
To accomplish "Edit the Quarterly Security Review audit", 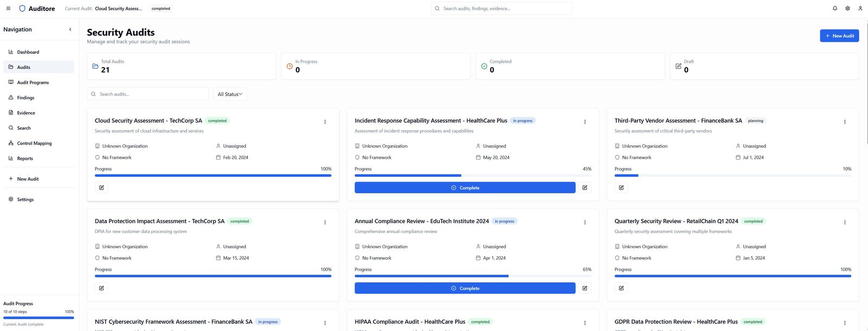I will tap(621, 288).
